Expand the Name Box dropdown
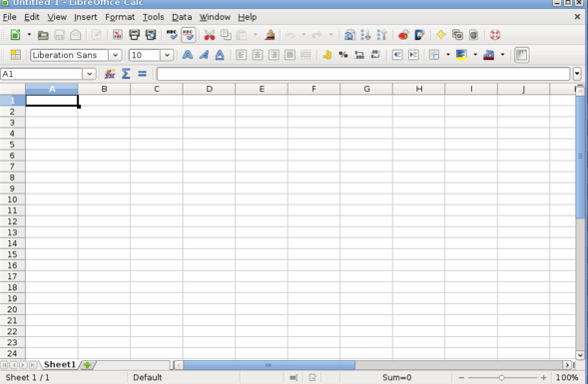 point(89,74)
